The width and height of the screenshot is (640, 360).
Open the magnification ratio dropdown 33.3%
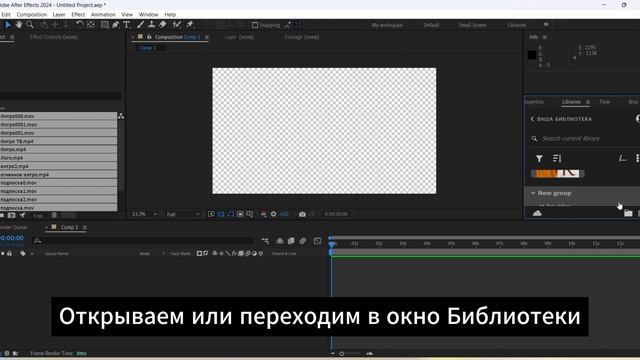(144, 214)
